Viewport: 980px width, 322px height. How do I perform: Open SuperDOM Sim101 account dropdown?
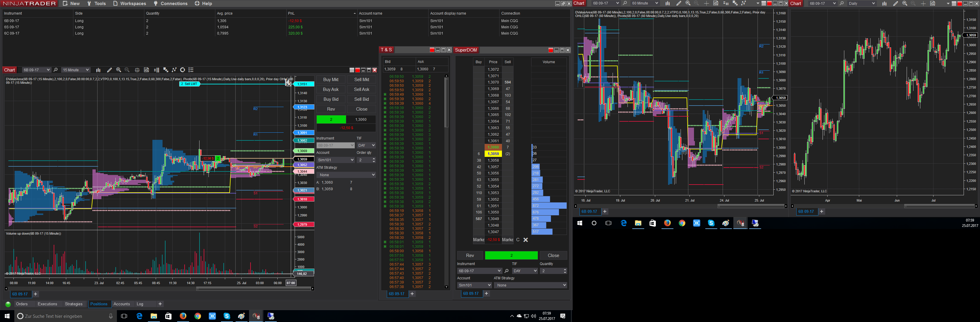[x=474, y=285]
